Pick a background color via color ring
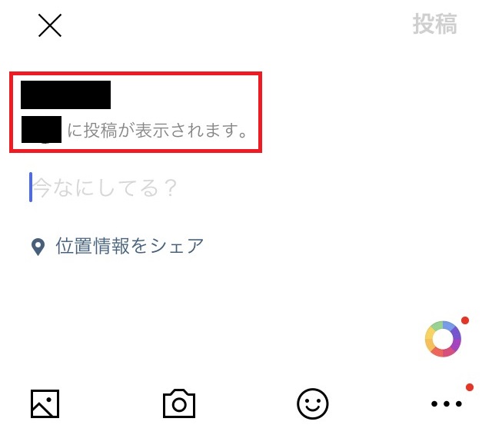This screenshot has width=492, height=448. tap(443, 339)
